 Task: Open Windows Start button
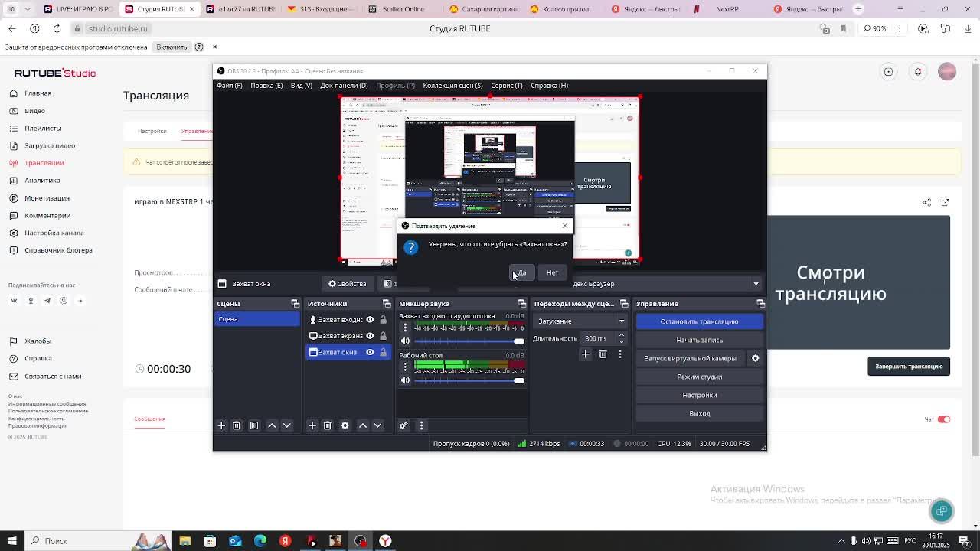point(11,541)
